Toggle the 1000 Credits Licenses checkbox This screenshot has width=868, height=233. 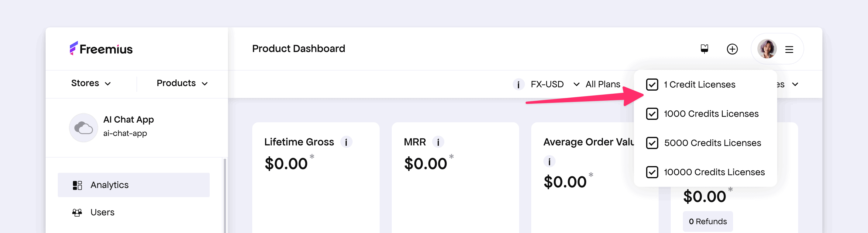pos(652,114)
